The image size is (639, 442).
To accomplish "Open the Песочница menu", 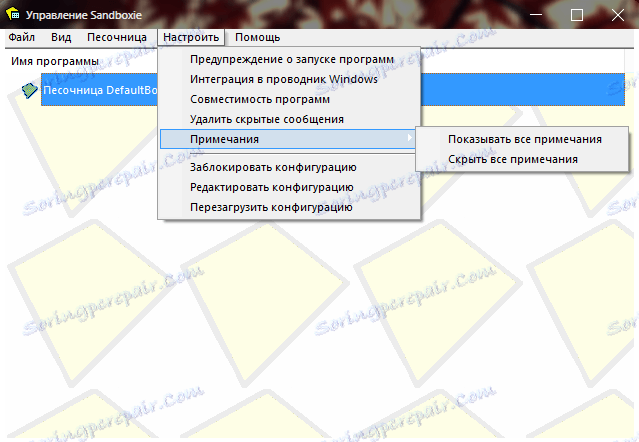I will point(117,37).
